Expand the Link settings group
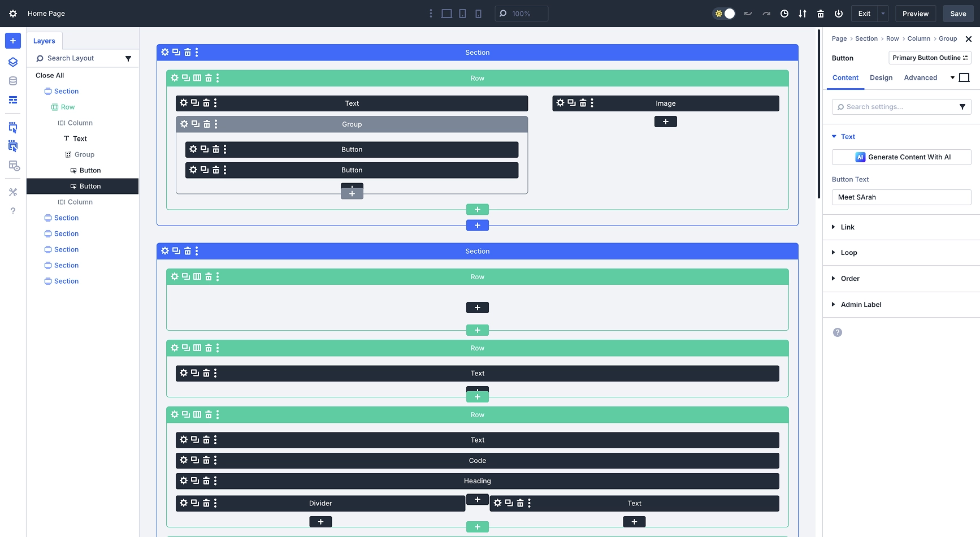 (848, 227)
